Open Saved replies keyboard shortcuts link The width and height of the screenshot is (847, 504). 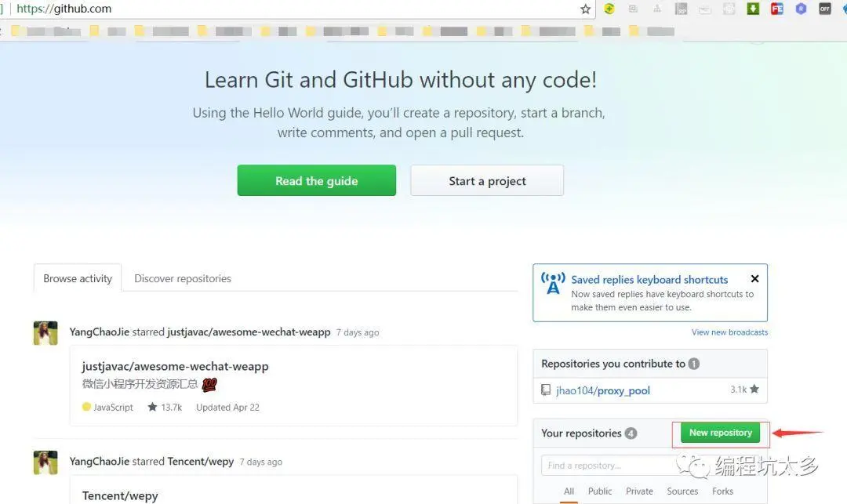click(649, 280)
